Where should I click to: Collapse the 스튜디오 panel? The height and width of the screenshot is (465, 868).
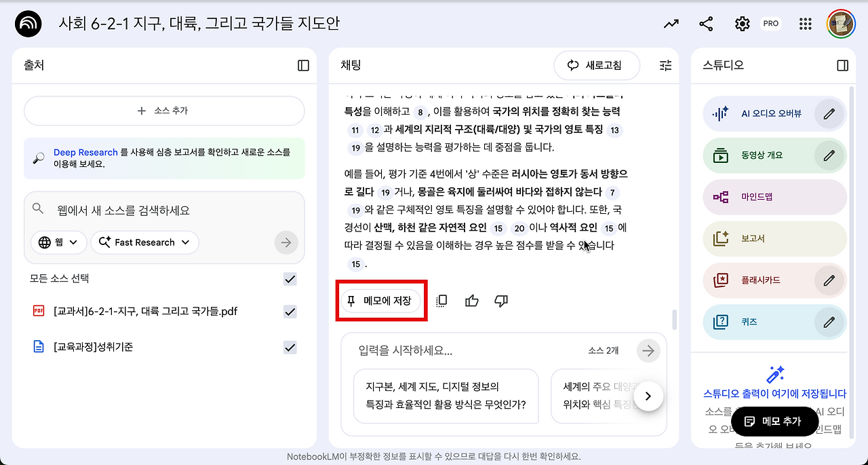point(843,65)
